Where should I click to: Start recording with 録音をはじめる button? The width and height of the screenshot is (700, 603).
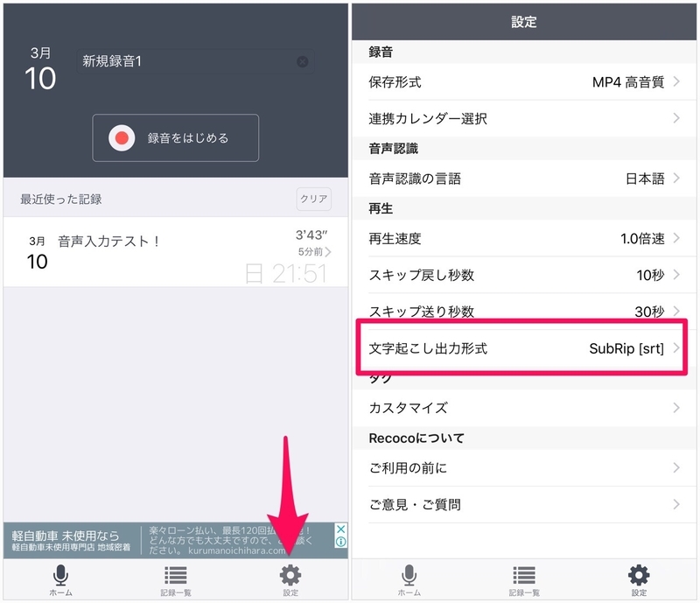click(x=176, y=138)
